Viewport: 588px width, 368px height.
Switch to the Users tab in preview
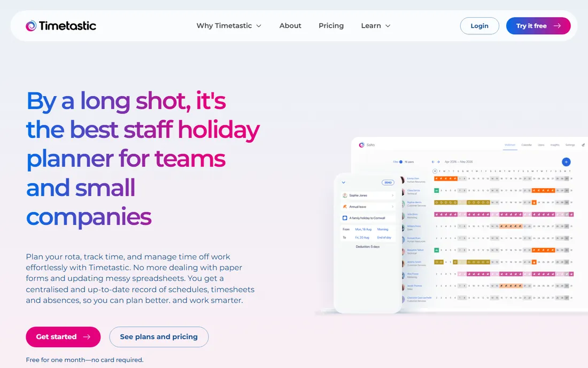click(541, 145)
